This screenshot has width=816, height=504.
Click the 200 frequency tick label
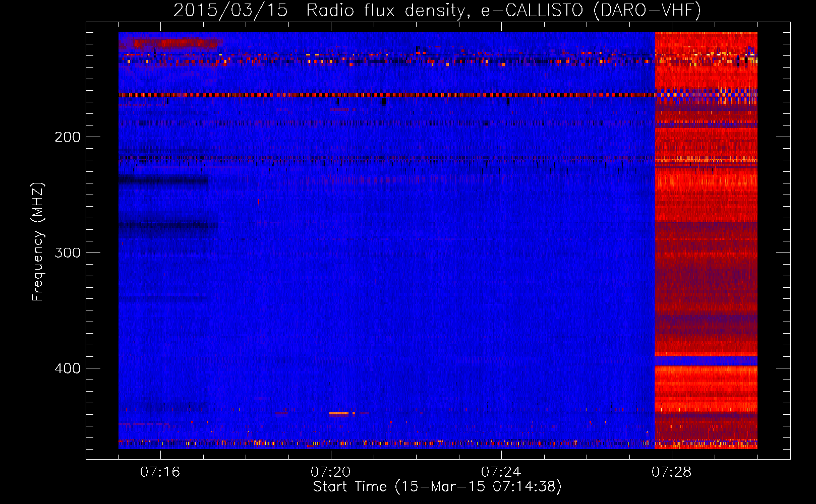point(68,137)
